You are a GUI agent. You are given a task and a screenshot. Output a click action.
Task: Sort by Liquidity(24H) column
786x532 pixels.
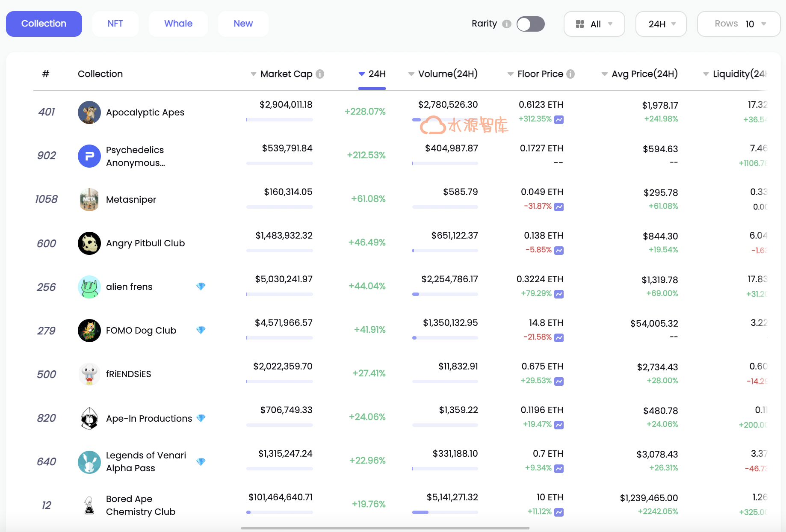(x=735, y=74)
